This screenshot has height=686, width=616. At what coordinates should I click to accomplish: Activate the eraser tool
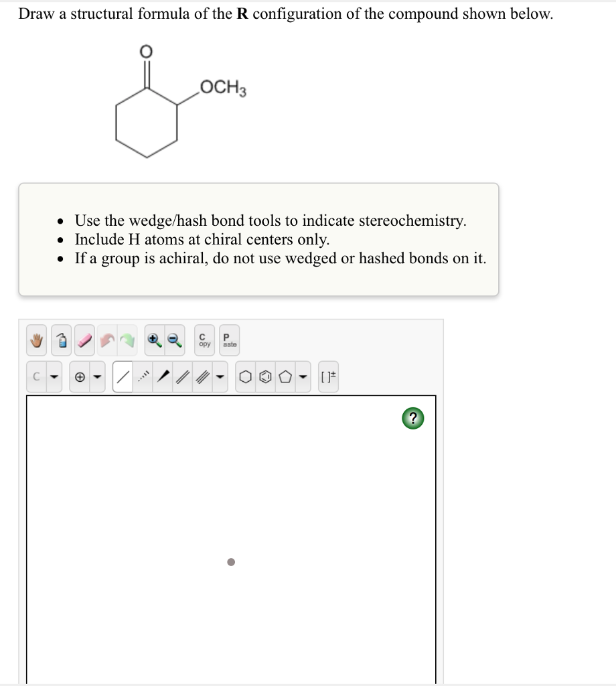83,340
